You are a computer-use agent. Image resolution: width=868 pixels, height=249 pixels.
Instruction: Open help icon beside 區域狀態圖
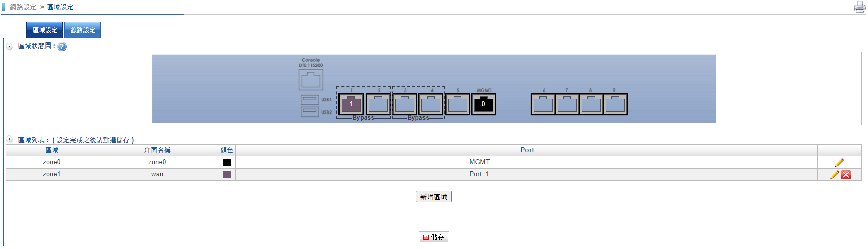62,47
